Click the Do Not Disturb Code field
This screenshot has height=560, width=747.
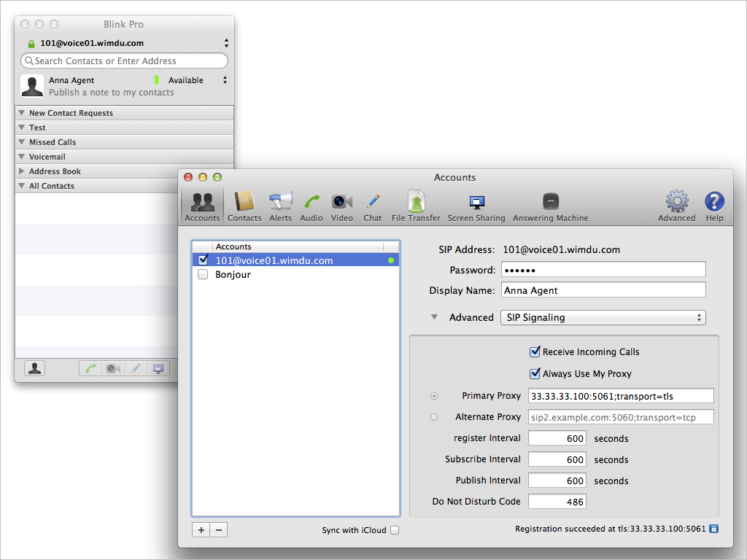pyautogui.click(x=557, y=502)
